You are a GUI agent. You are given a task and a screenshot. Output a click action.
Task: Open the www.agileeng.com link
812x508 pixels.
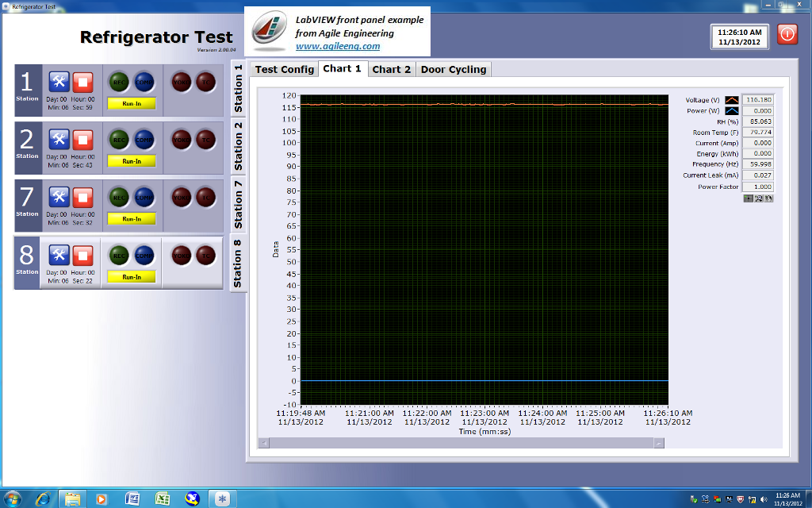pyautogui.click(x=337, y=46)
